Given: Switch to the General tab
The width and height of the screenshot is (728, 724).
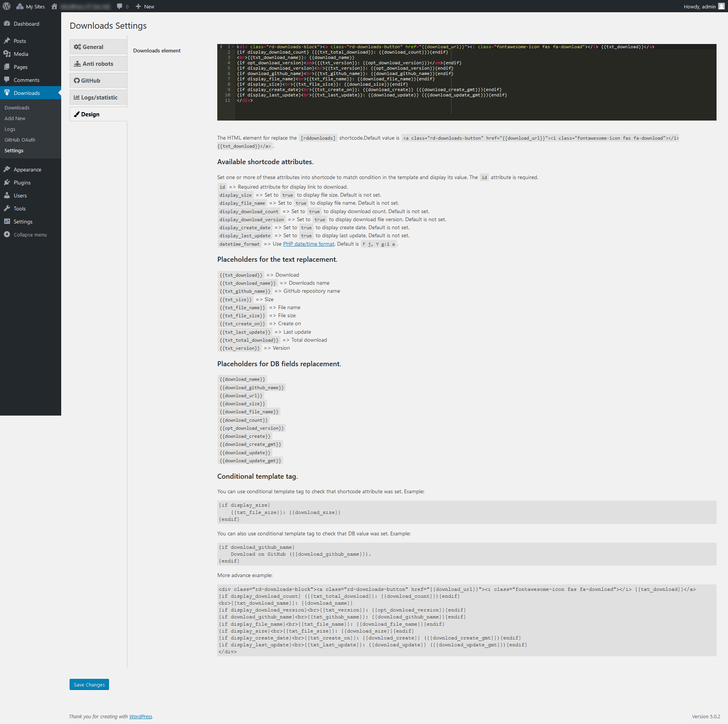Looking at the screenshot, I should point(98,47).
